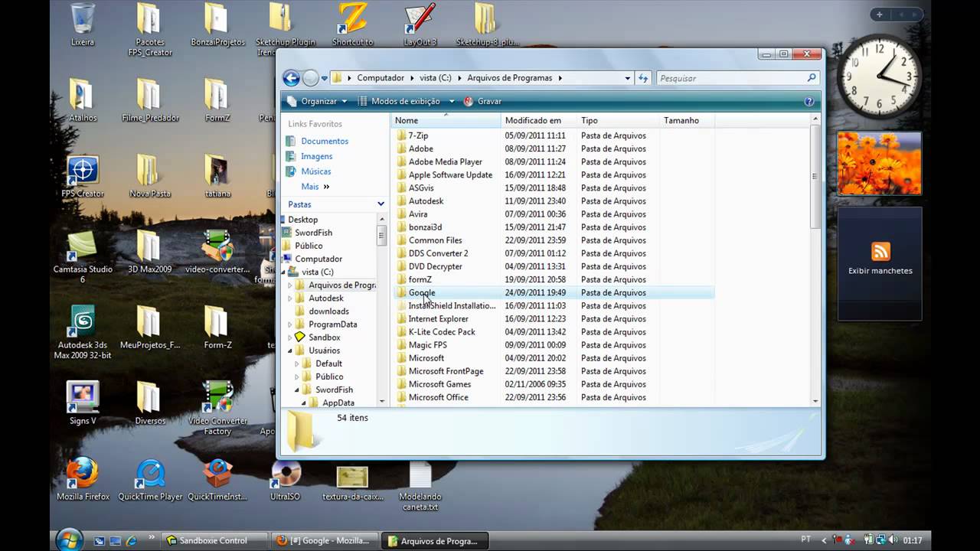980x551 pixels.
Task: Collapse the Usuários node in folder tree
Action: 291,350
